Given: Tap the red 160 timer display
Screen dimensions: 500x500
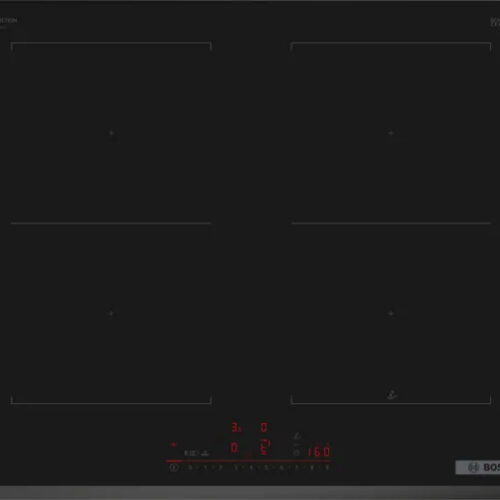Looking at the screenshot, I should coord(319,452).
